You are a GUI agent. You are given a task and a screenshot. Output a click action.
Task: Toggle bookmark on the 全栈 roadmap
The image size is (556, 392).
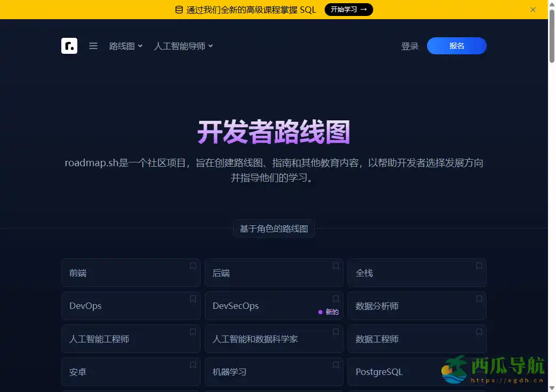[x=479, y=265]
